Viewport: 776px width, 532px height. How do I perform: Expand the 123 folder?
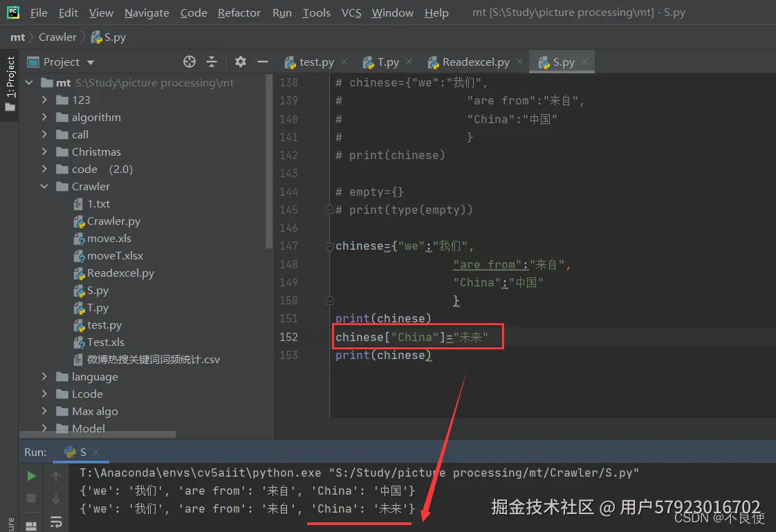point(44,100)
